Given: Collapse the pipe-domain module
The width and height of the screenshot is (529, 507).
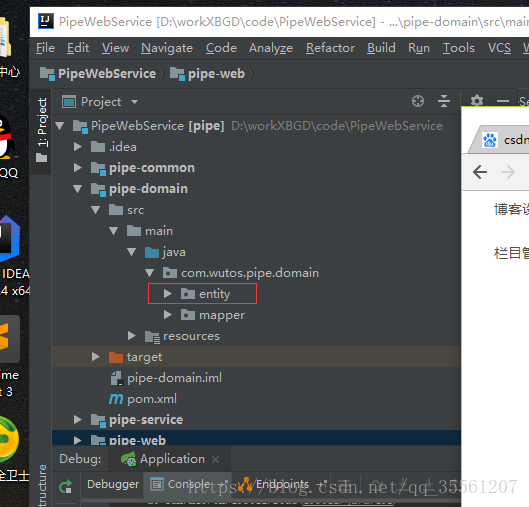Looking at the screenshot, I should pos(78,189).
